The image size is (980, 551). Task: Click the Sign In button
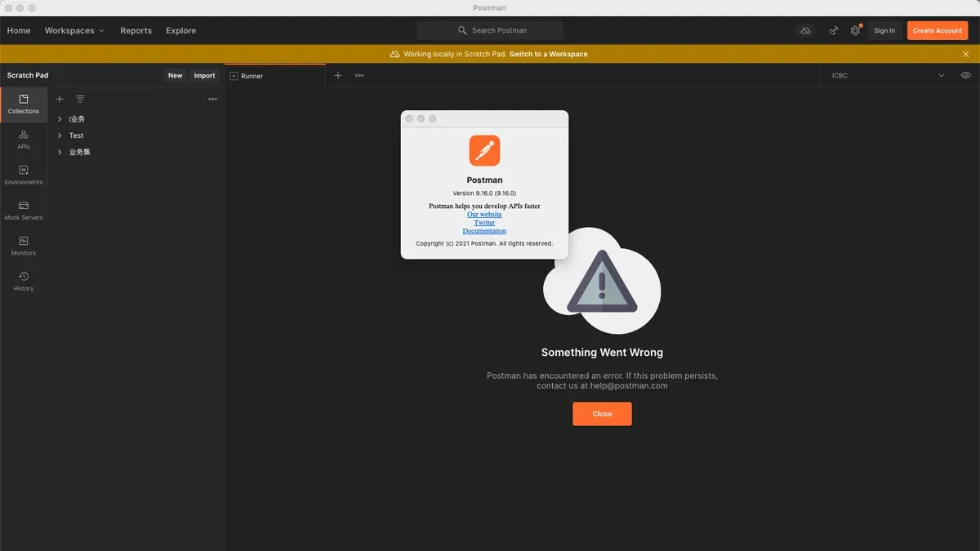884,30
